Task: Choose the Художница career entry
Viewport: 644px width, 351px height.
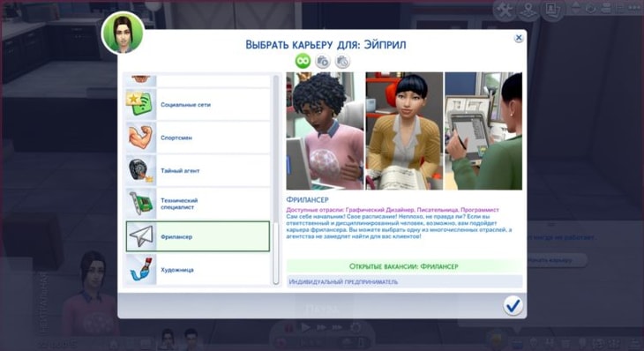Action: click(x=198, y=269)
